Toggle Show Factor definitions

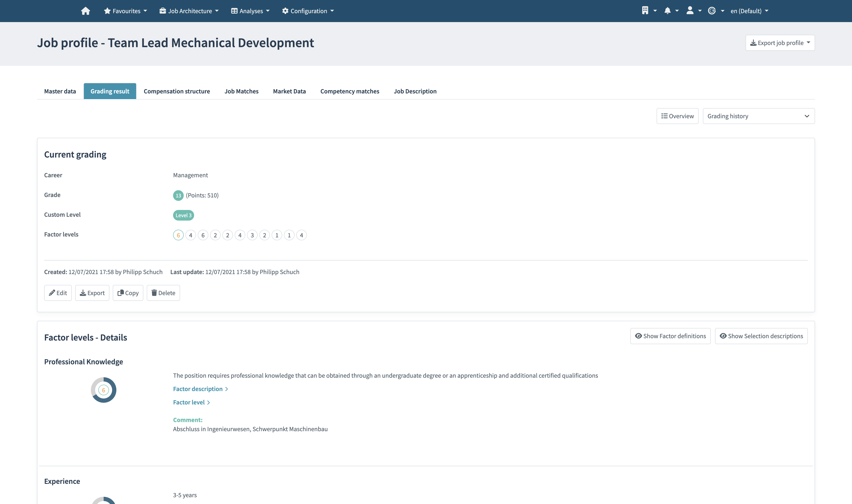[x=670, y=336]
